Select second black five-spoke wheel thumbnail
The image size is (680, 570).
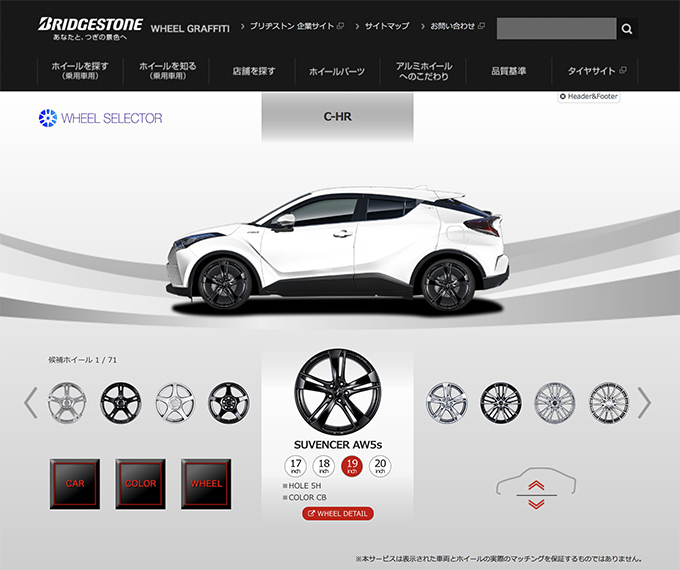pos(121,403)
